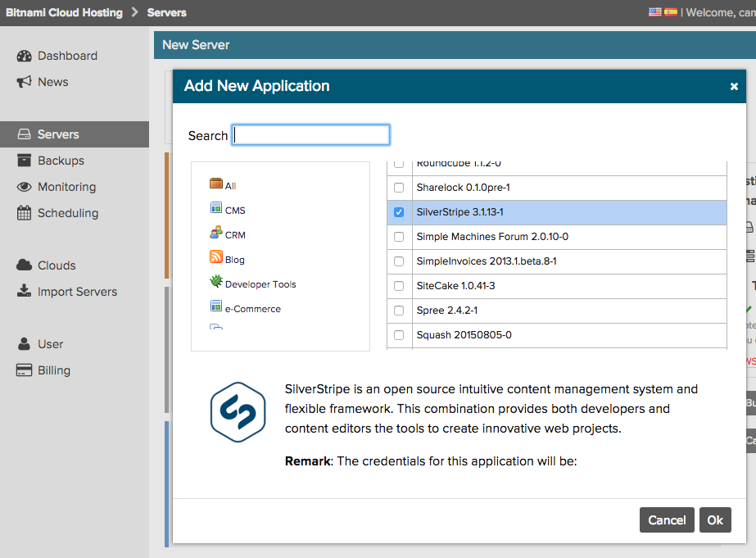
Task: Click the News megaphone icon
Action: pos(24,82)
